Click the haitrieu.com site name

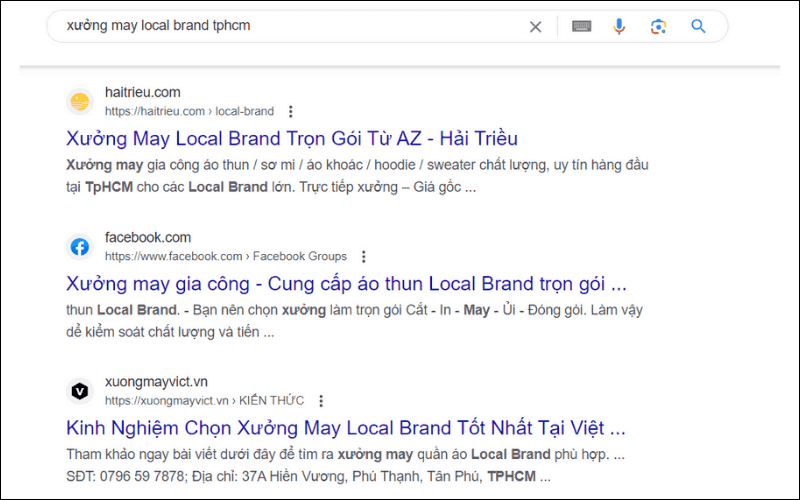pyautogui.click(x=143, y=92)
